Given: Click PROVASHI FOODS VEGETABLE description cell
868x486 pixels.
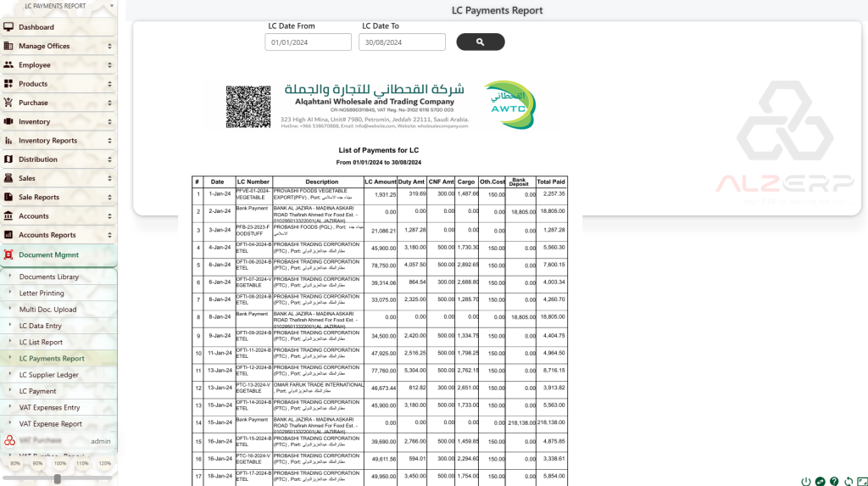Looking at the screenshot, I should click(319, 194).
